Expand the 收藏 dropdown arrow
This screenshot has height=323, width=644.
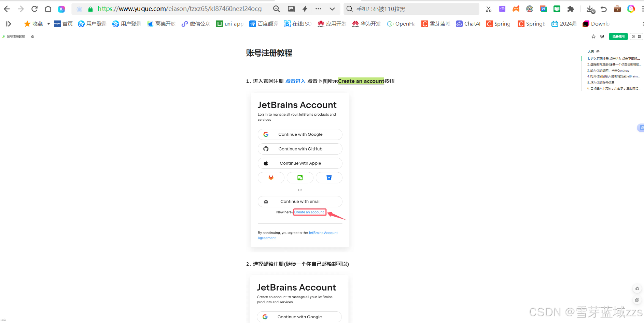tap(48, 24)
